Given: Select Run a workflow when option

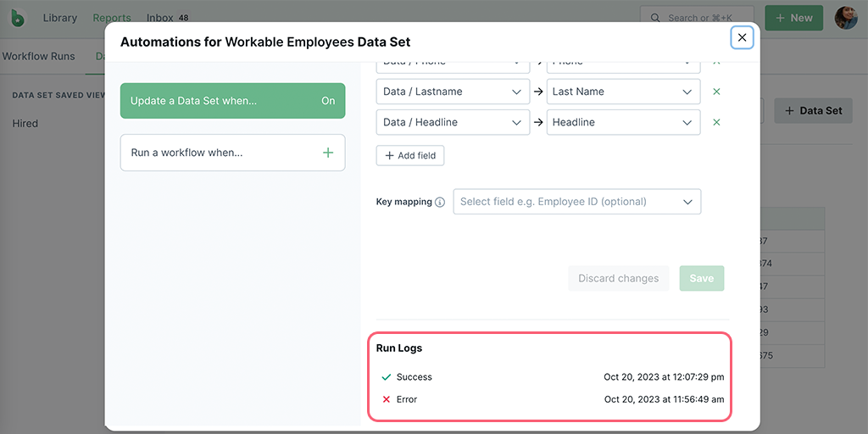Looking at the screenshot, I should coord(232,153).
